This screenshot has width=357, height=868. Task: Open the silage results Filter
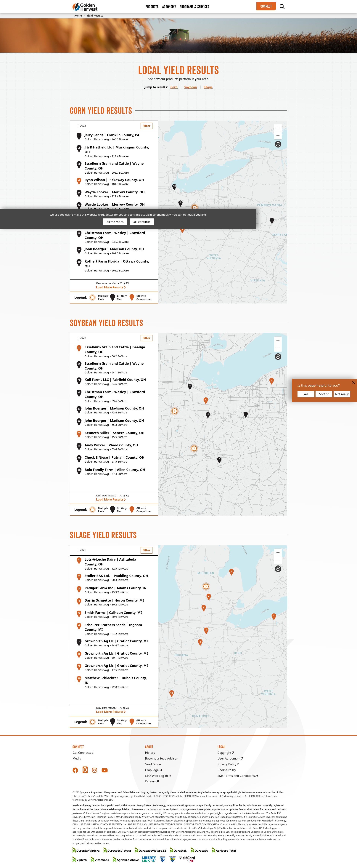pos(147,550)
